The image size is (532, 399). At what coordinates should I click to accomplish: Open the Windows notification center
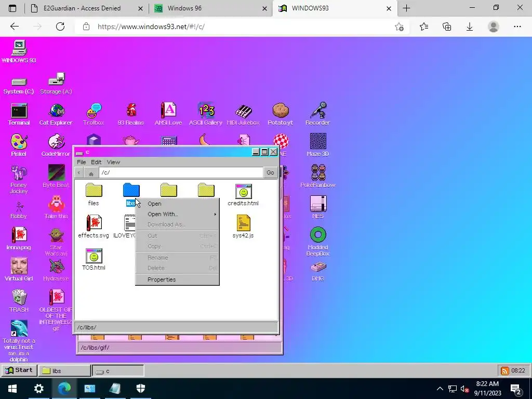[x=516, y=389]
